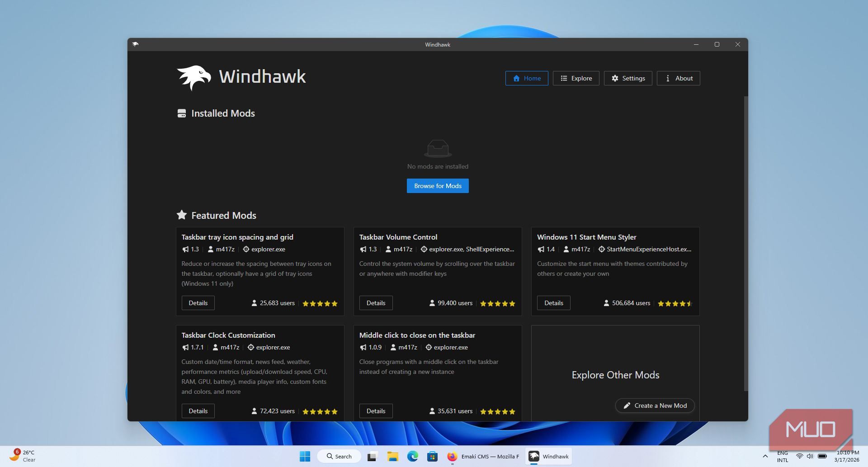Click the Featured Mods star icon

tap(182, 215)
